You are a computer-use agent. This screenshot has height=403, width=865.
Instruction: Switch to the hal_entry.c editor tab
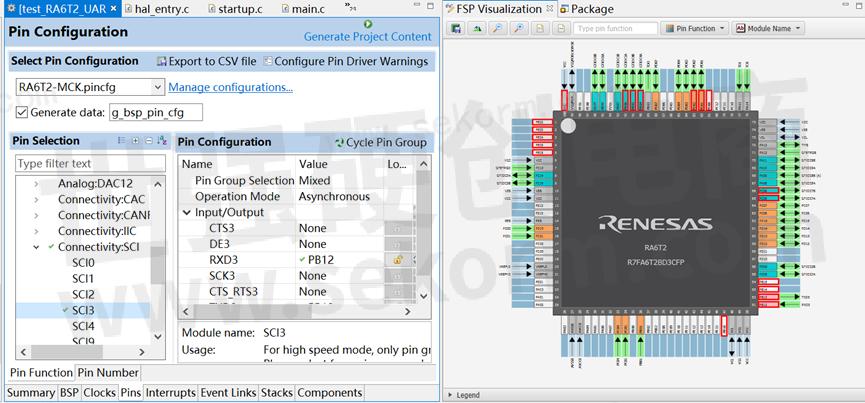pyautogui.click(x=160, y=9)
